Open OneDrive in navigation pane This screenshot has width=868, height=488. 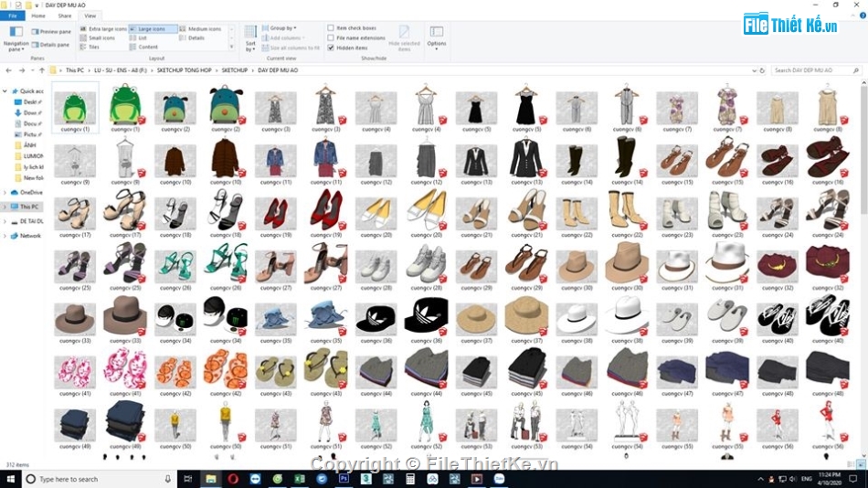(x=31, y=192)
